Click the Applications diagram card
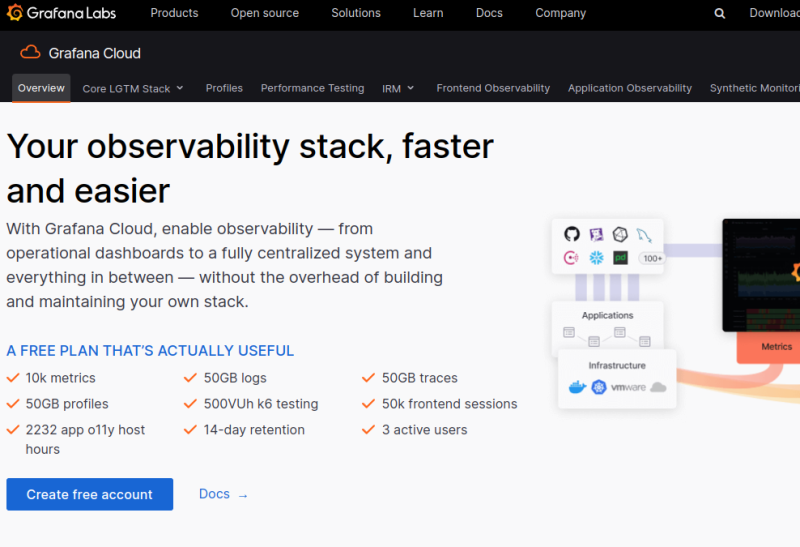This screenshot has width=800, height=547. coord(607,328)
